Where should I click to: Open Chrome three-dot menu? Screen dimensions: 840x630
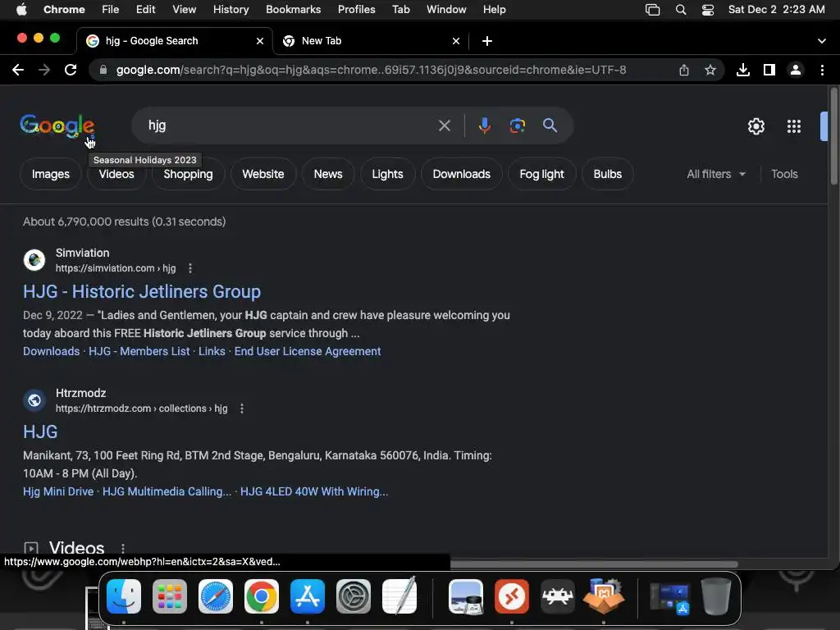pos(822,70)
